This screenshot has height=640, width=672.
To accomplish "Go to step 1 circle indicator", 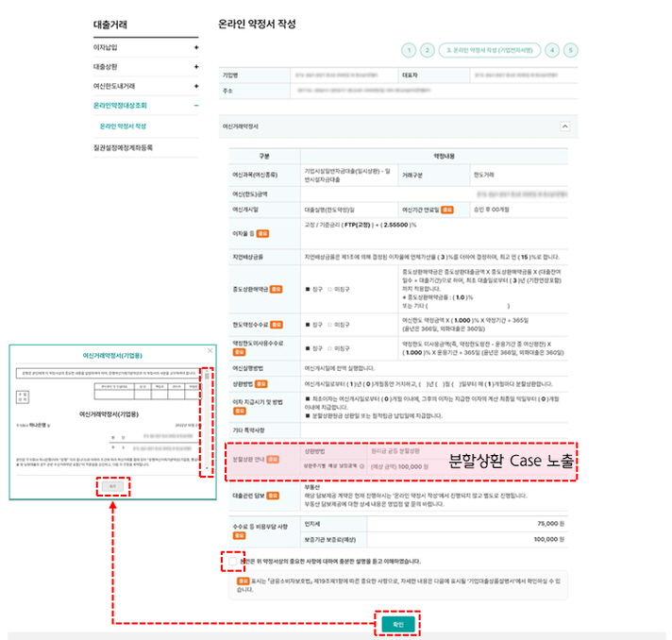I will tap(408, 50).
